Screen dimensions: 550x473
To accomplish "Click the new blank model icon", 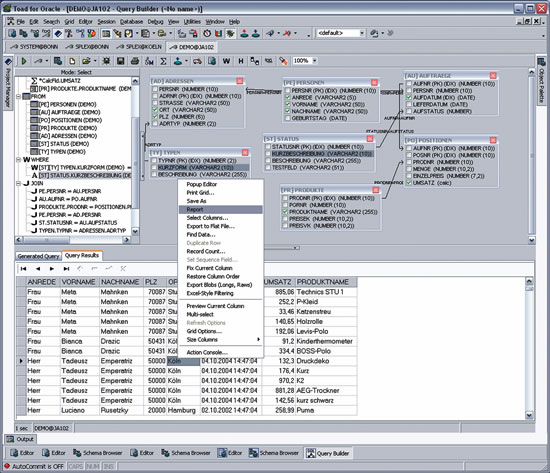I will pyautogui.click(x=72, y=61).
